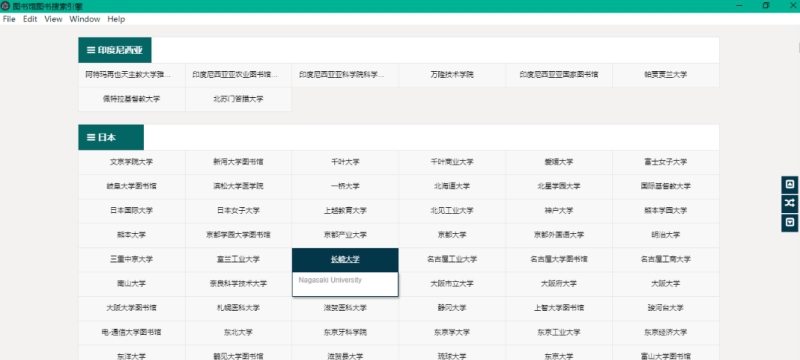This screenshot has width=800, height=360.
Task: Click the app icon in the title bar
Action: 6,6
